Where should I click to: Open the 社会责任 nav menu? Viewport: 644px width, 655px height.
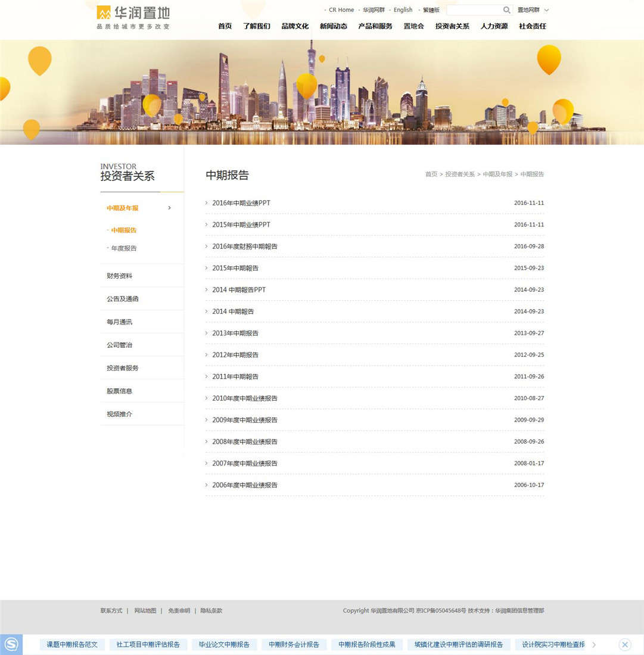point(533,26)
